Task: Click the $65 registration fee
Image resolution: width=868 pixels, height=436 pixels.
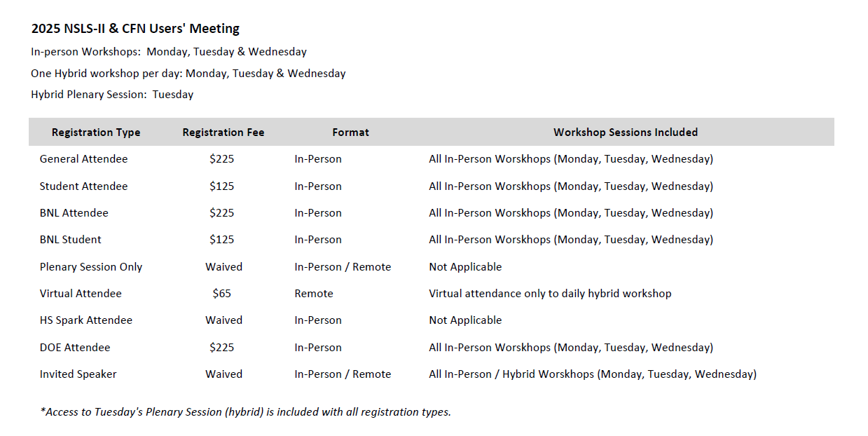Action: 222,294
